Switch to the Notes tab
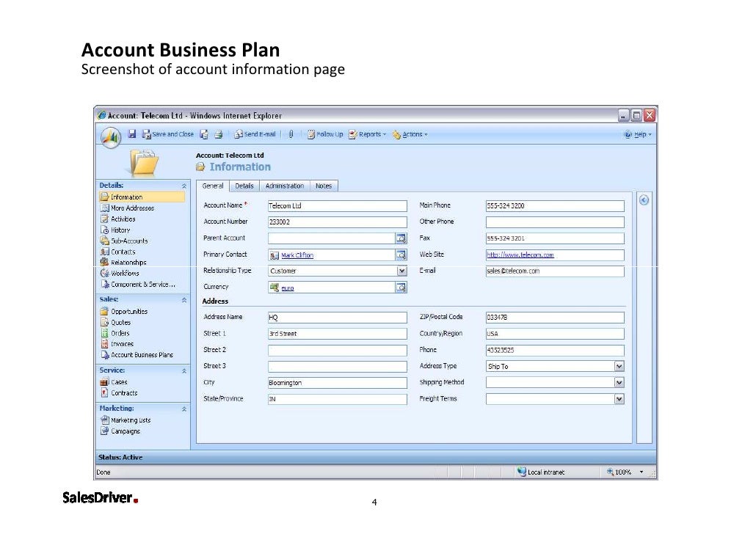Image resolution: width=756 pixels, height=534 pixels. 324,186
